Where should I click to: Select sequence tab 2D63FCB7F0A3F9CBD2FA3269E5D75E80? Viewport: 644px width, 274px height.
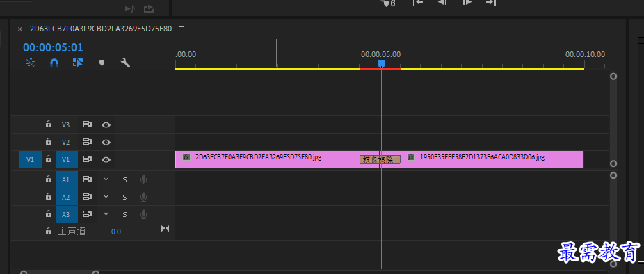101,29
